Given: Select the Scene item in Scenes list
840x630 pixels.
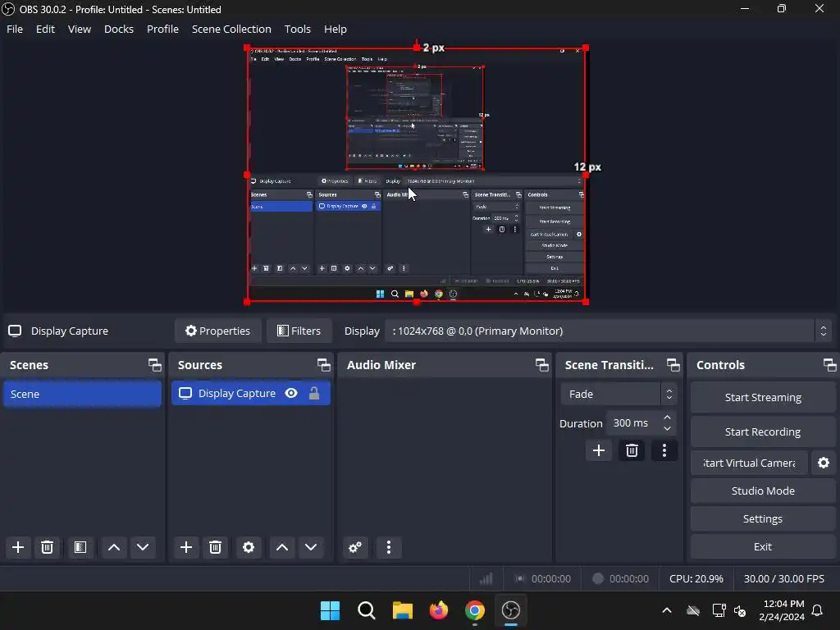Looking at the screenshot, I should pos(83,394).
